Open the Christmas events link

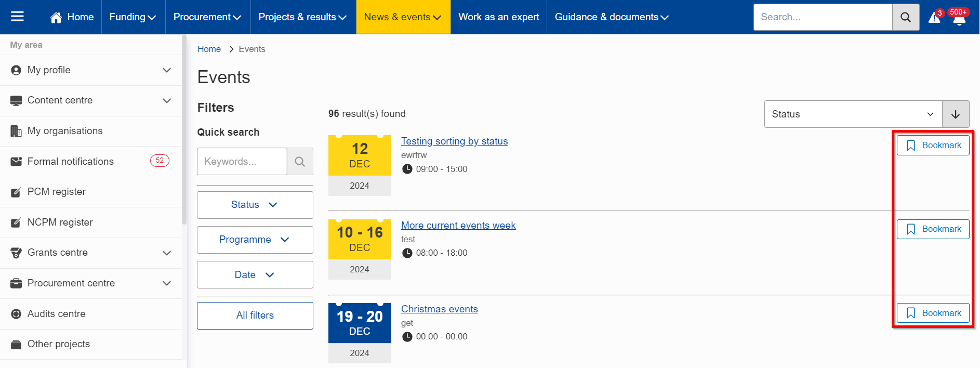point(440,309)
